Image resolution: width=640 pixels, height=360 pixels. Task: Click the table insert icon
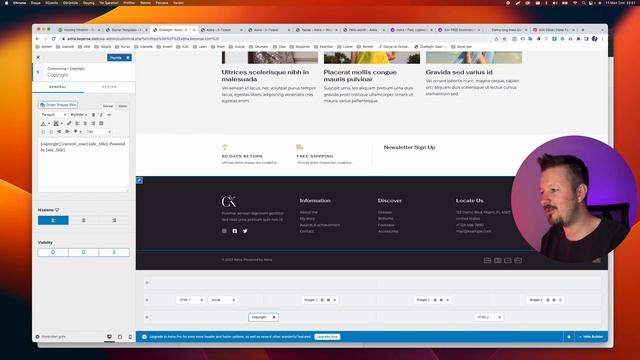(56, 123)
